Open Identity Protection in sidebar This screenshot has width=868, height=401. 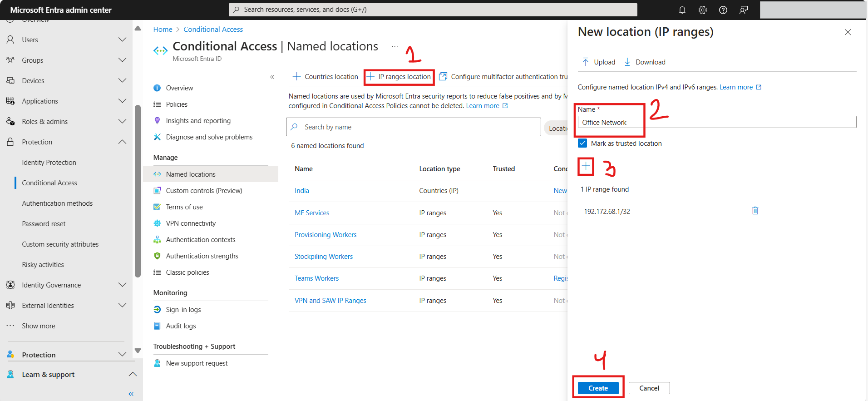[49, 162]
